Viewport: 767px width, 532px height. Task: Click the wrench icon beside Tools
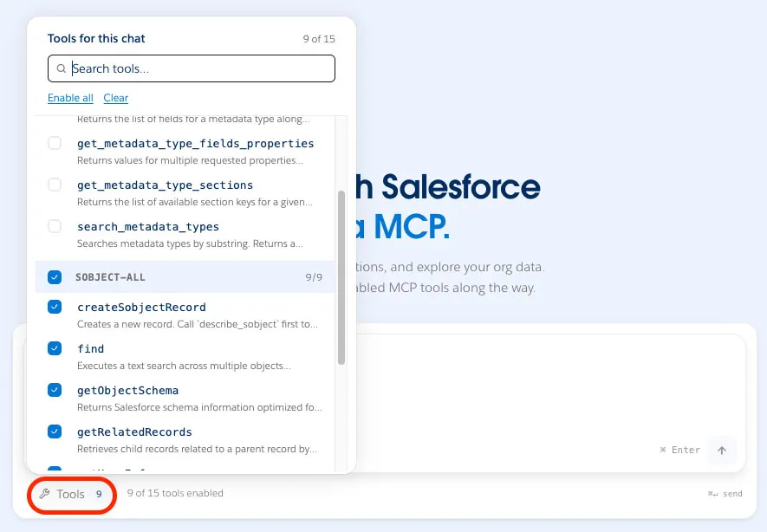pyautogui.click(x=44, y=494)
